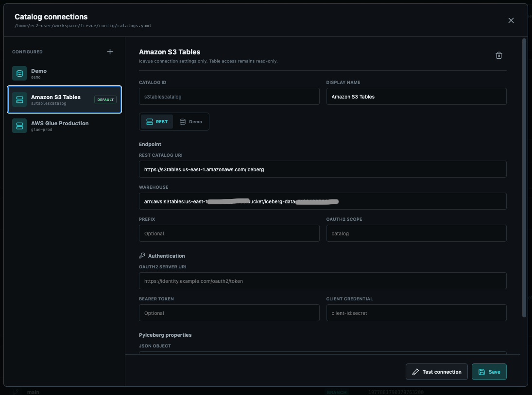Select the Demo entry in configured list
This screenshot has height=395, width=532.
(x=65, y=73)
